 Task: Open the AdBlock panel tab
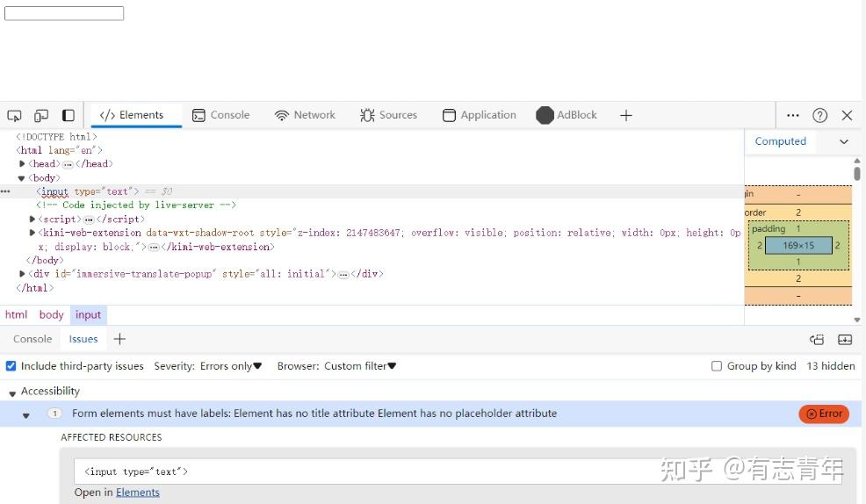[x=567, y=115]
